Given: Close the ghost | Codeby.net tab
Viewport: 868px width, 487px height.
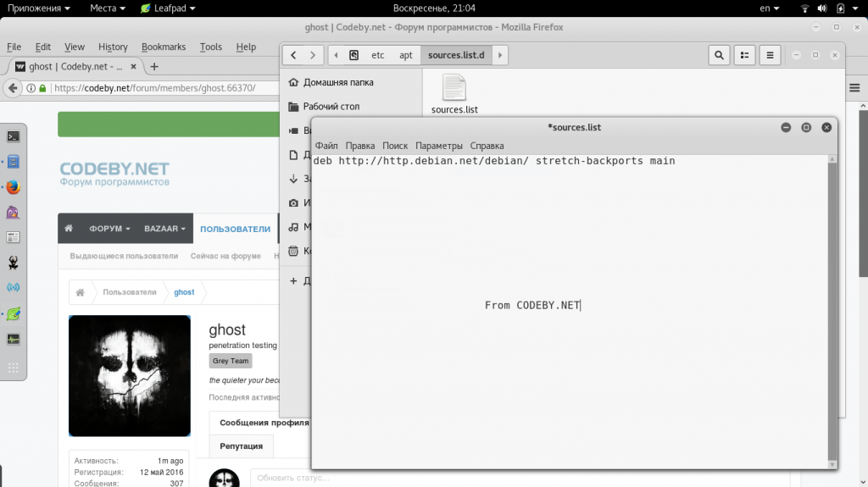Looking at the screenshot, I should point(133,66).
